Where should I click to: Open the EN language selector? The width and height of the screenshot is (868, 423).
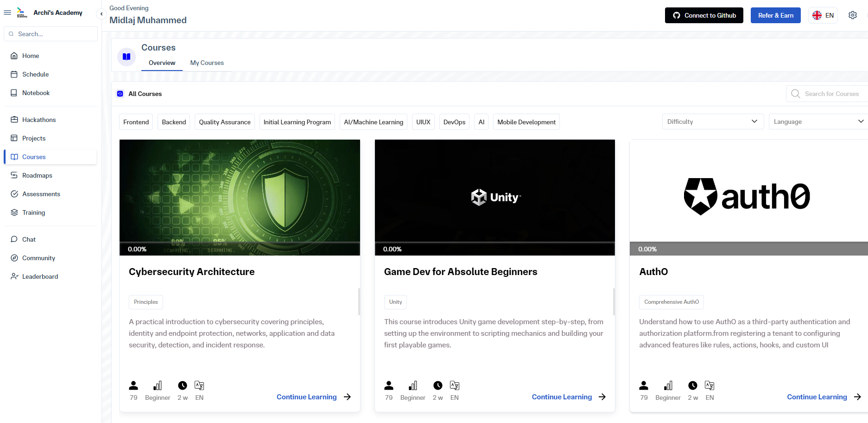823,15
